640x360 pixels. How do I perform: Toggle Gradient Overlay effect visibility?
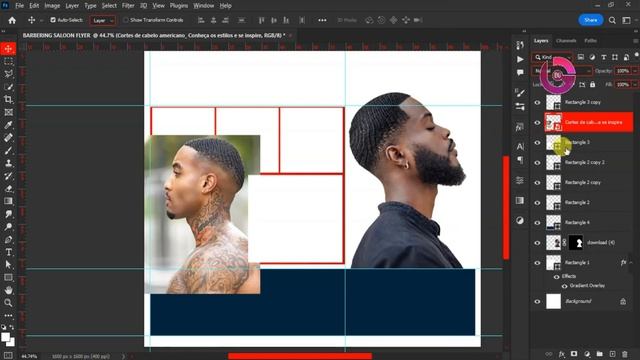coord(564,286)
